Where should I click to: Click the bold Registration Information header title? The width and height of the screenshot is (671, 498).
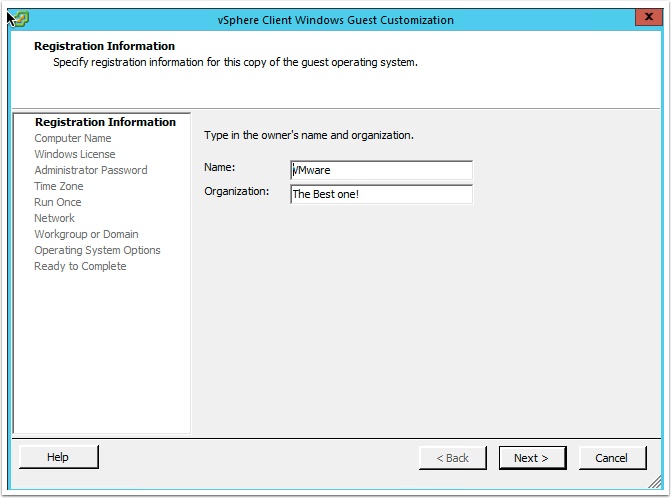coord(104,46)
